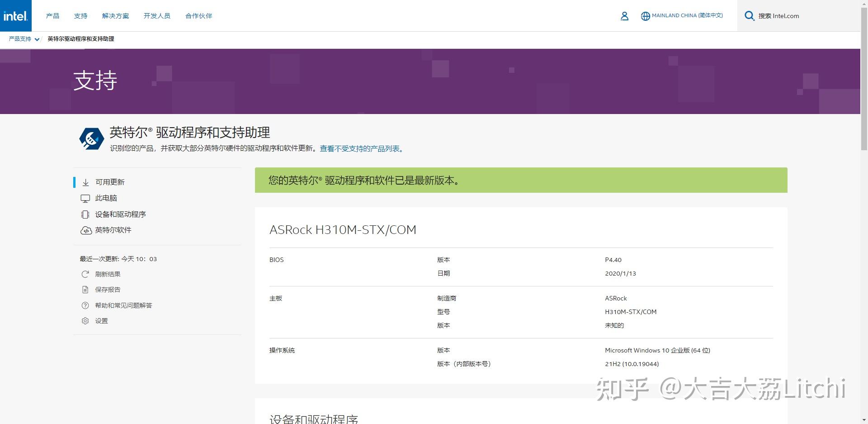The image size is (868, 424).
Task: Click 保存报告 link
Action: pyautogui.click(x=108, y=290)
